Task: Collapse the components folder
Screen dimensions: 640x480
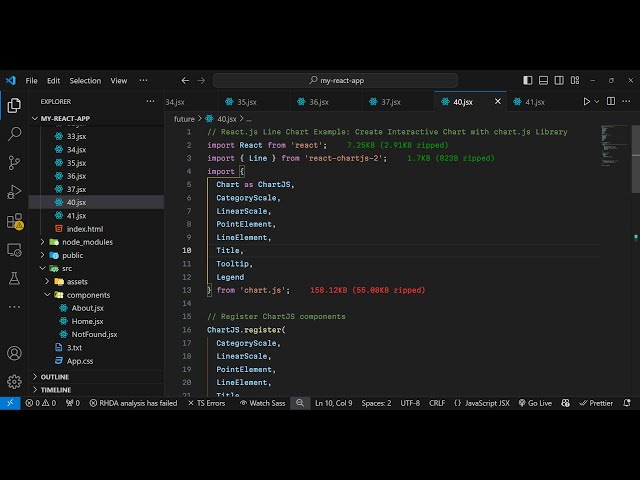Action: tap(88, 295)
